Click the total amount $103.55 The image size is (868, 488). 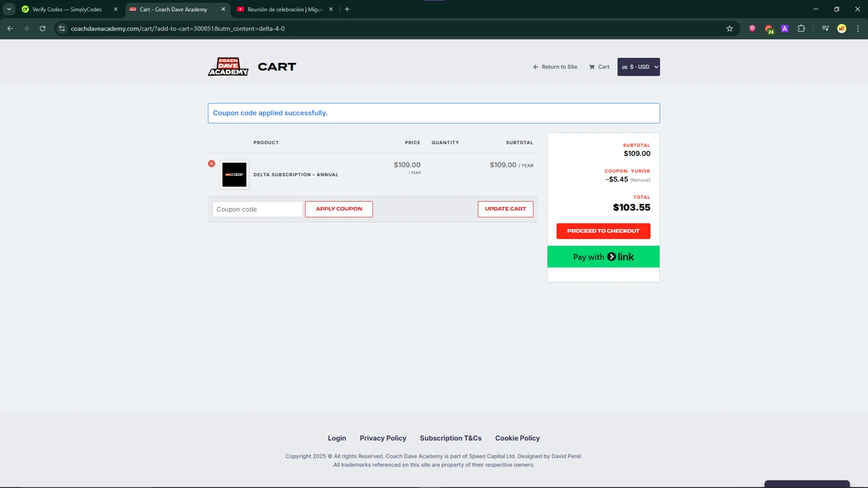pyautogui.click(x=631, y=208)
